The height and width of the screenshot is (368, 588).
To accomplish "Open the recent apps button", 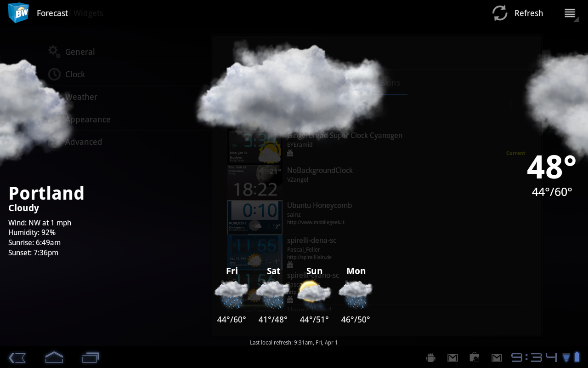I will pyautogui.click(x=90, y=357).
